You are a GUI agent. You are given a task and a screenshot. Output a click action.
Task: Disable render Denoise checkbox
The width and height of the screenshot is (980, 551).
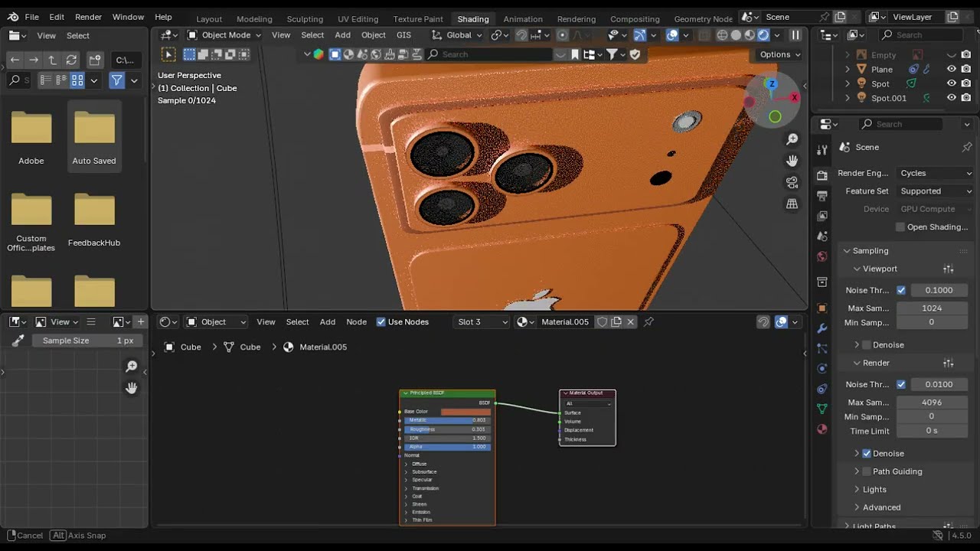point(867,454)
